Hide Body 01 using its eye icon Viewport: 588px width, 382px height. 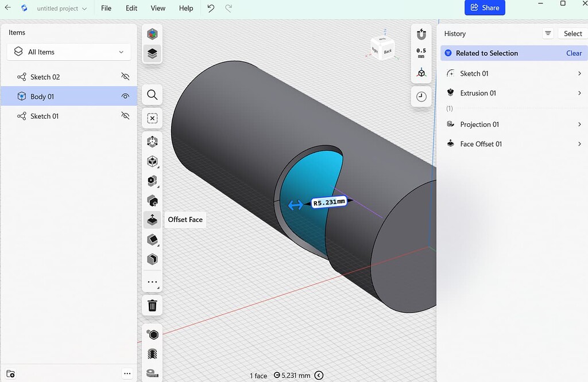tap(125, 96)
